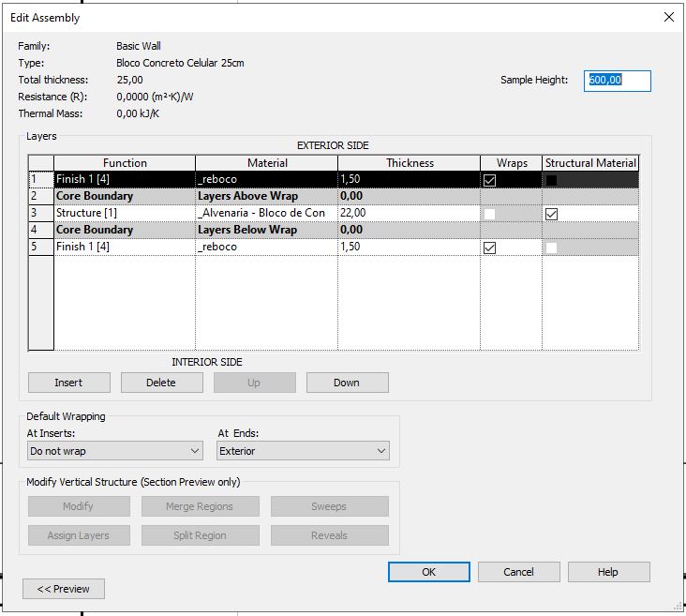Click Core Boundary cell in row 2

[x=125, y=196]
